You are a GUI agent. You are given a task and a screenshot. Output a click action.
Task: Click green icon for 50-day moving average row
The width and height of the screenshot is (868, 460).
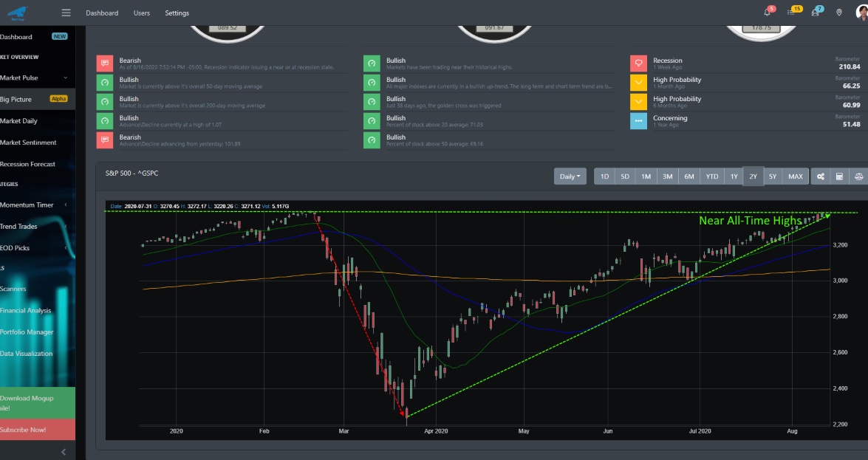coord(105,83)
